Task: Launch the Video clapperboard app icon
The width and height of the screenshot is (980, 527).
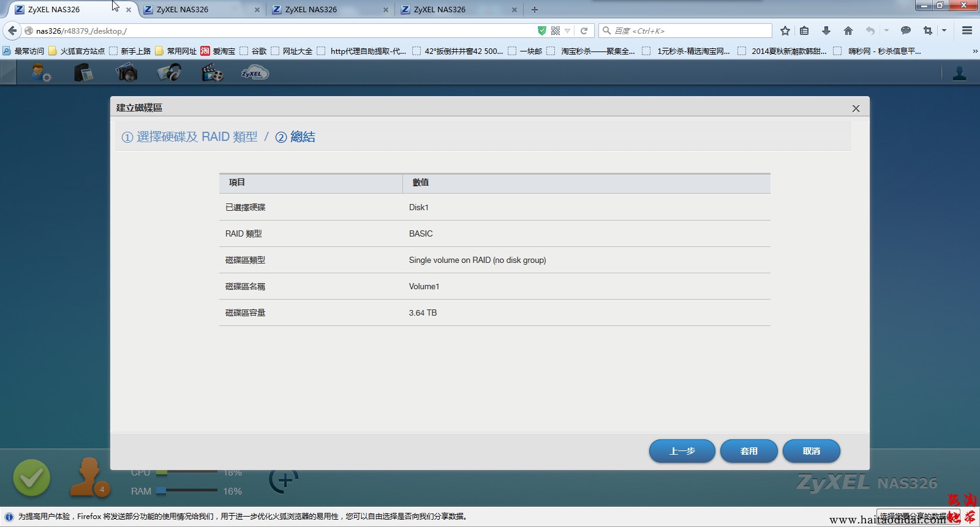Action: click(212, 74)
